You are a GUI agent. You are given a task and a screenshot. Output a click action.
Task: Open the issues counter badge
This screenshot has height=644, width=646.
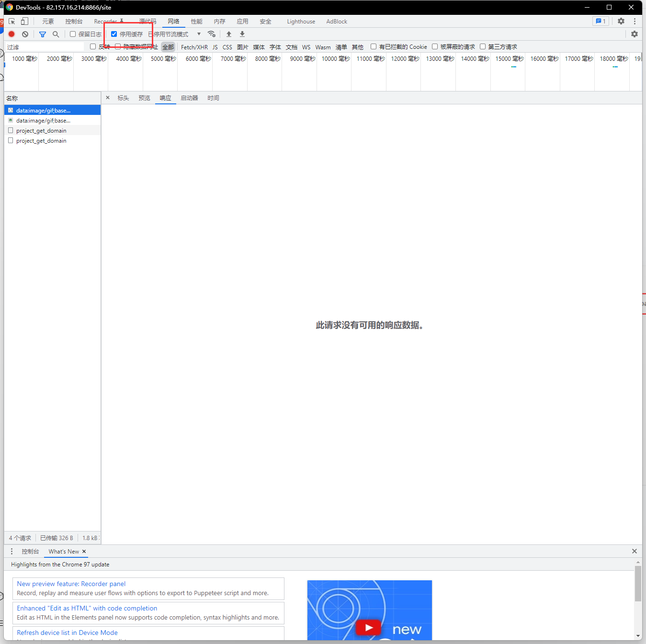click(x=601, y=21)
